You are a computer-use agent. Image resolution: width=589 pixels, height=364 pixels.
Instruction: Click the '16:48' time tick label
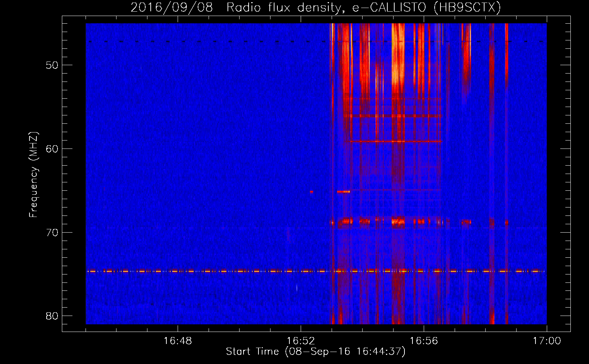point(178,341)
